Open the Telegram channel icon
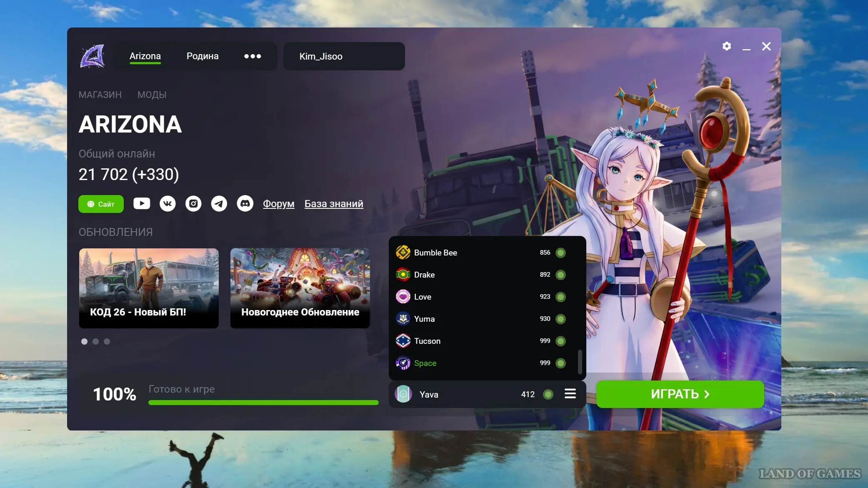Viewport: 868px width, 488px height. point(219,203)
